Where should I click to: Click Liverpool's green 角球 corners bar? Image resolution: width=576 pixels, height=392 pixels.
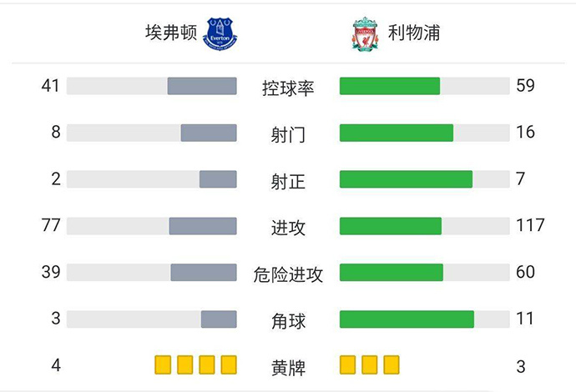pyautogui.click(x=407, y=319)
